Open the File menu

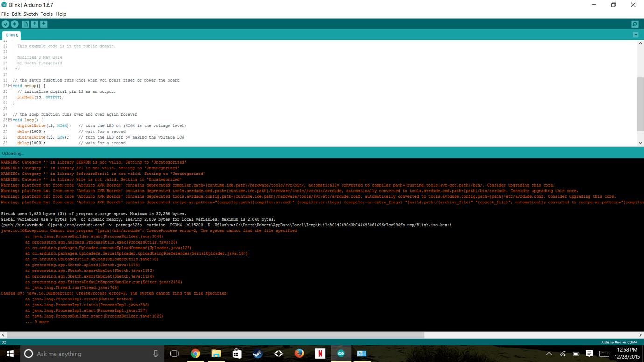(5, 14)
